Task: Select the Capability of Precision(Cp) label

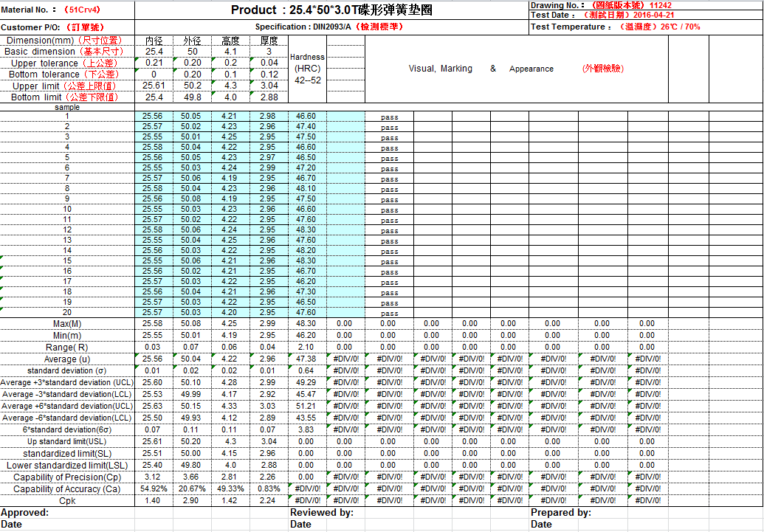Action: 67,477
